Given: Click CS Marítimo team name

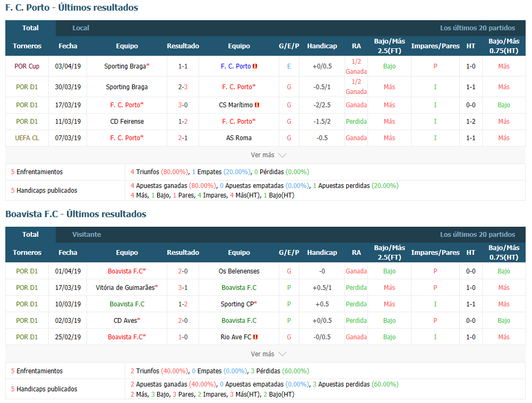Looking at the screenshot, I should click(236, 105).
